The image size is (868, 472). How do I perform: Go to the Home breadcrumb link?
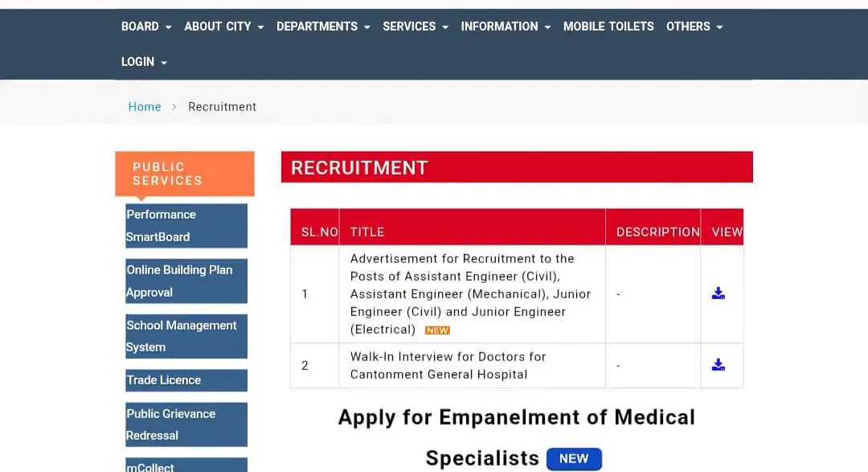[x=145, y=107]
